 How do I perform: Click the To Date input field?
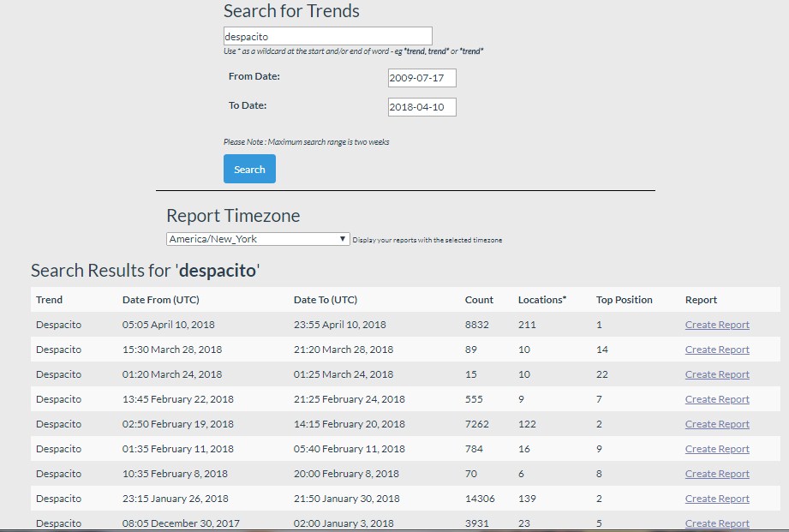coord(421,107)
